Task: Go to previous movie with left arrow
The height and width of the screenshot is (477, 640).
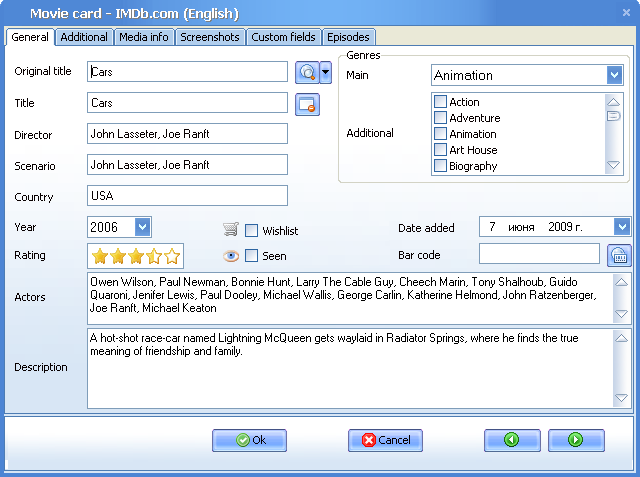Action: [512, 440]
